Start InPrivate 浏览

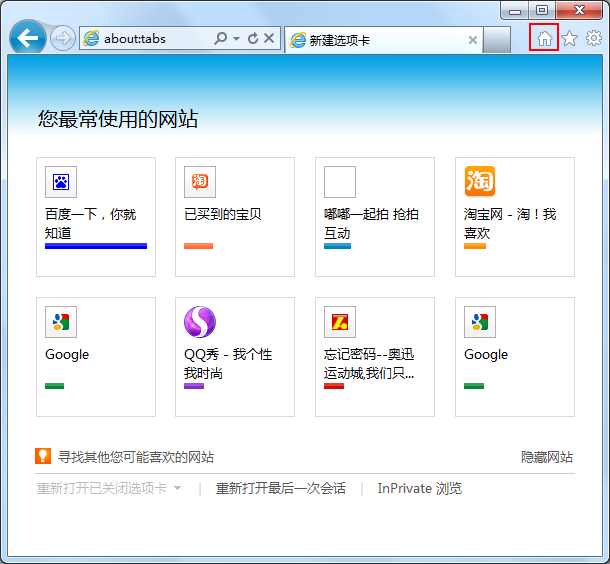pyautogui.click(x=419, y=488)
